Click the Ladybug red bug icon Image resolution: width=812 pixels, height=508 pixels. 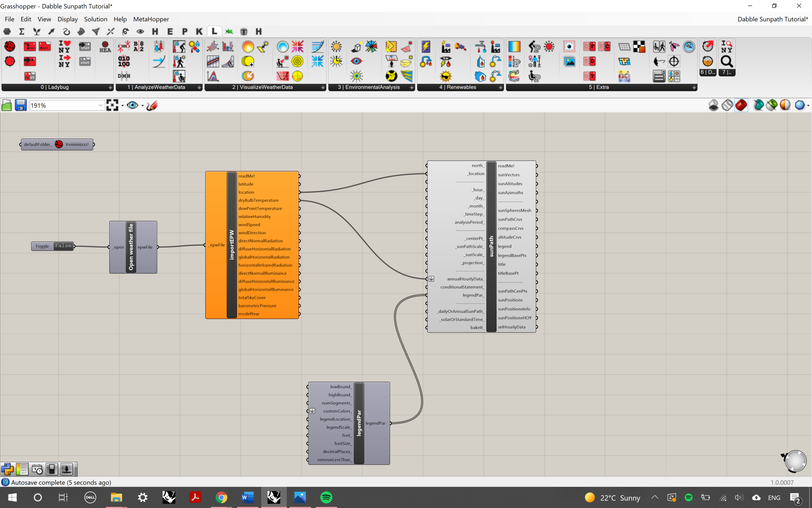coord(10,46)
